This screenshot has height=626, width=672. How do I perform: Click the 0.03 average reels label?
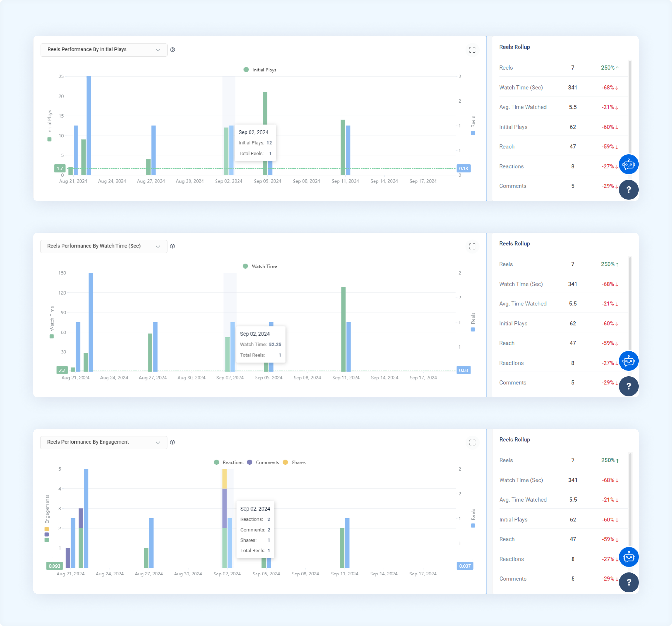pos(463,370)
